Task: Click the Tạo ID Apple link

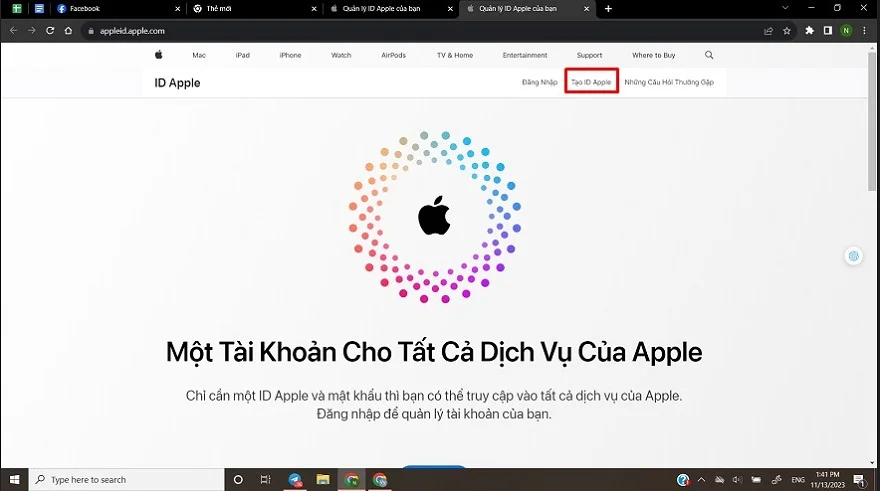Action: coord(591,82)
